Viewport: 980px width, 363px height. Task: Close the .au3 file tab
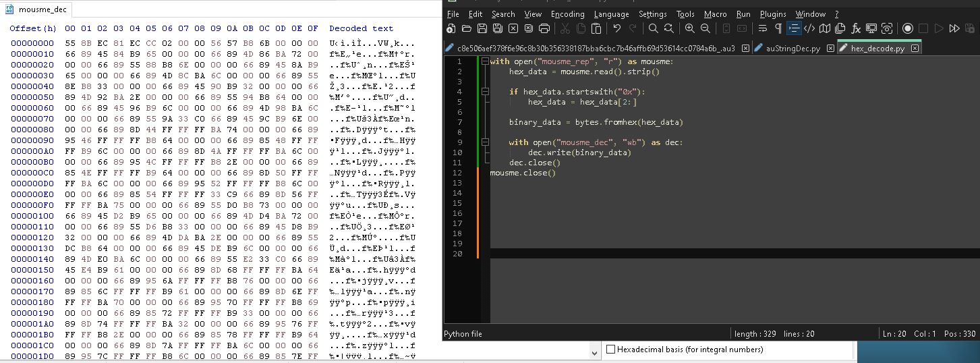[x=745, y=49]
